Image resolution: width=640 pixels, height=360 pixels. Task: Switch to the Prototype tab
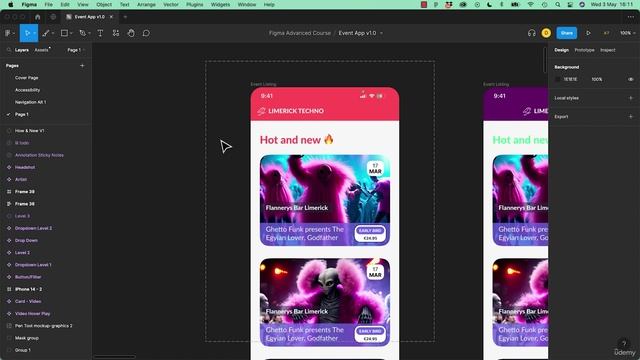tap(584, 50)
